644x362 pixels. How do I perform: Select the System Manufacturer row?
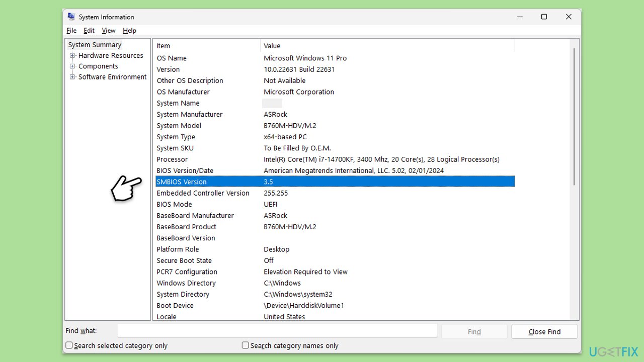(x=335, y=114)
